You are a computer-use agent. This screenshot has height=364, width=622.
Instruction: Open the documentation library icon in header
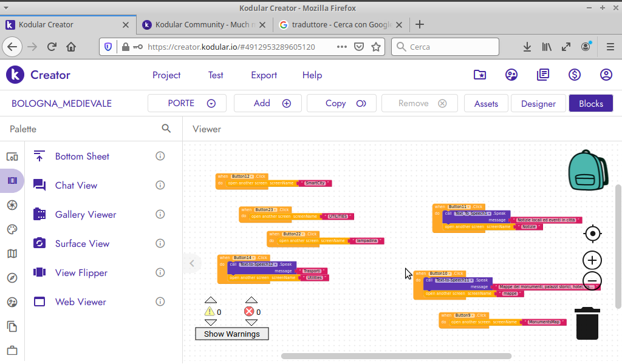point(543,75)
